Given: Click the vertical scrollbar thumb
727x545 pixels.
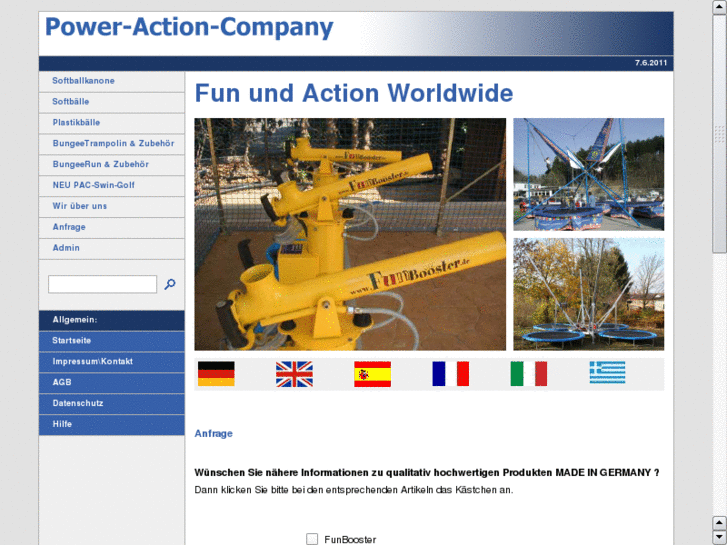Looking at the screenshot, I should point(719,134).
